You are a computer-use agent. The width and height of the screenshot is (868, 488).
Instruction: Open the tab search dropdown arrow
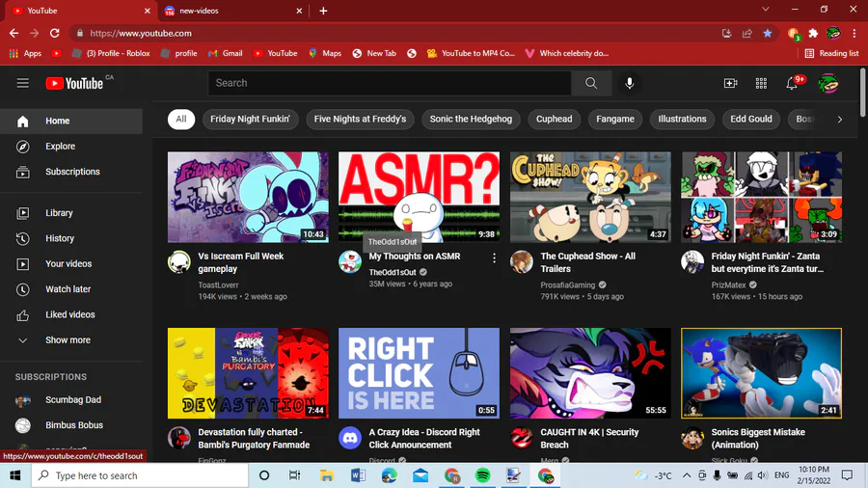pos(766,10)
